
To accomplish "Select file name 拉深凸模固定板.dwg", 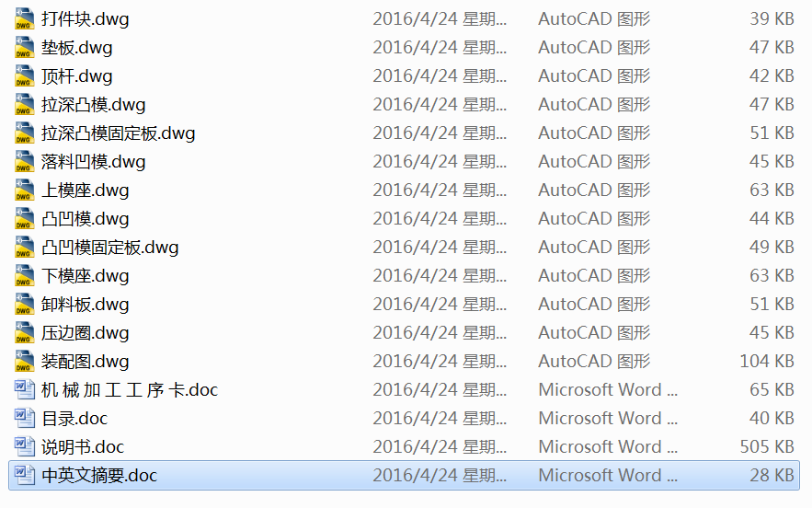I will tap(118, 133).
